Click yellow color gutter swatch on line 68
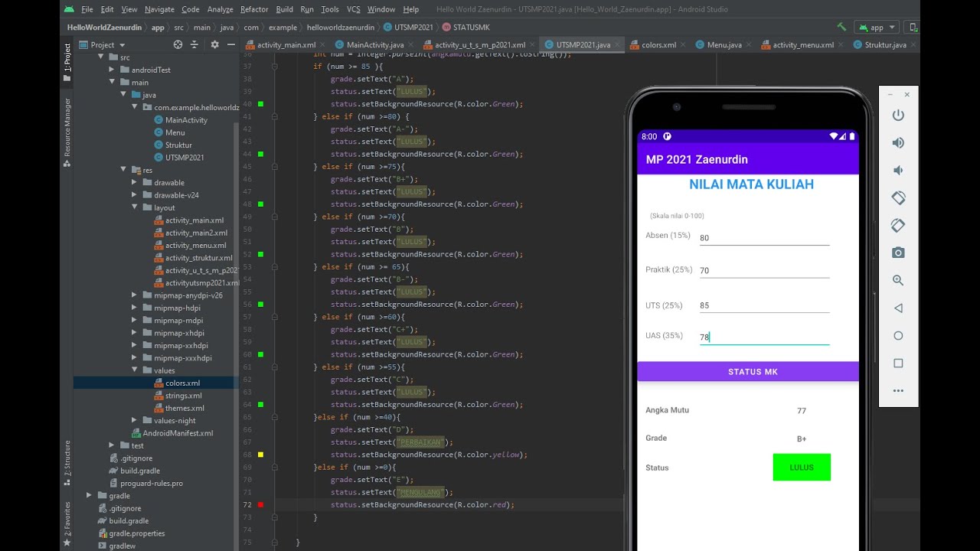 (x=261, y=455)
